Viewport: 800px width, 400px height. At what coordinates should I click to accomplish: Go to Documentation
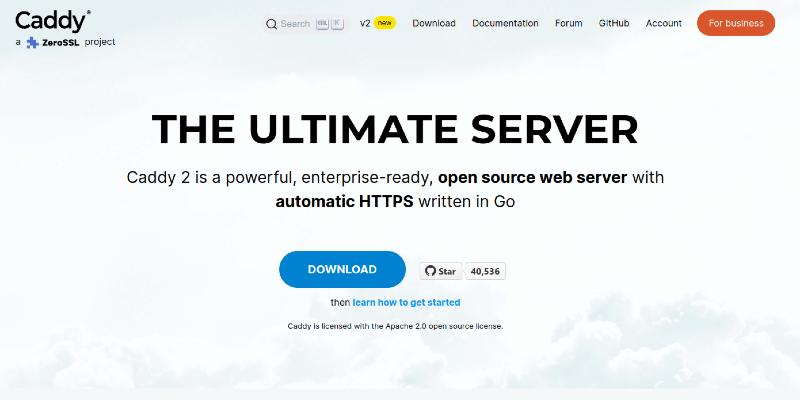505,23
